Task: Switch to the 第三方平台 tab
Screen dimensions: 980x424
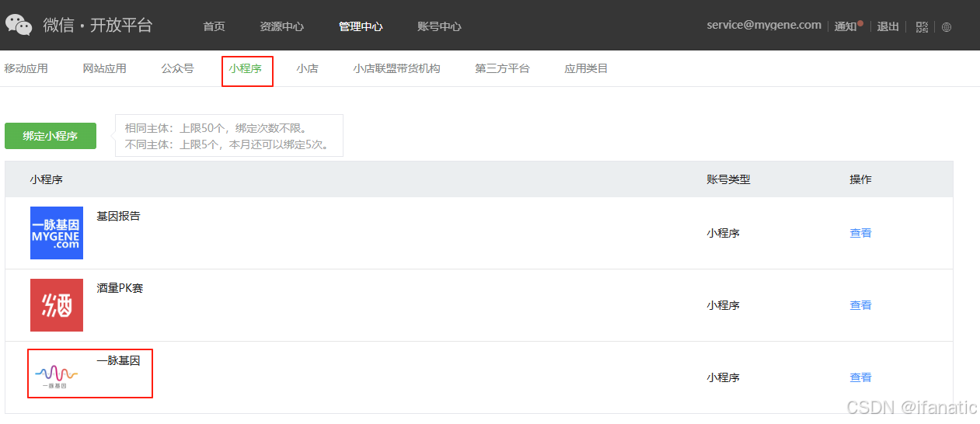Action: [502, 68]
